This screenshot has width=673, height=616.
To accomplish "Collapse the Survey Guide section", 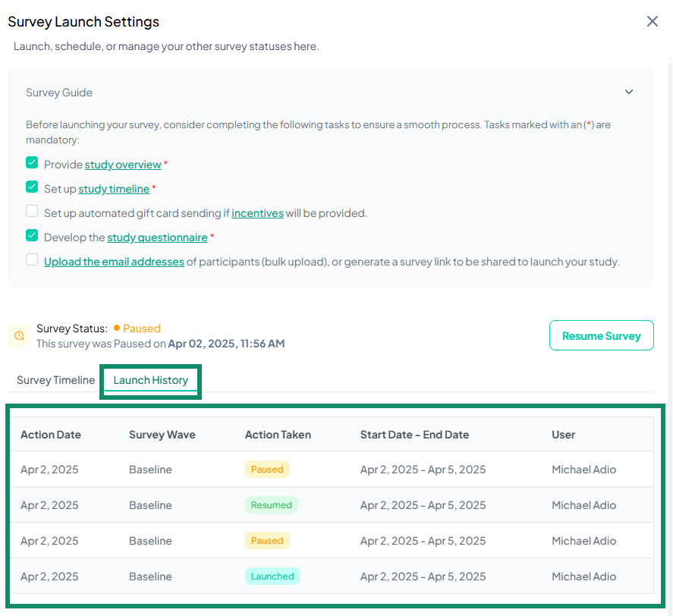I will pyautogui.click(x=628, y=91).
